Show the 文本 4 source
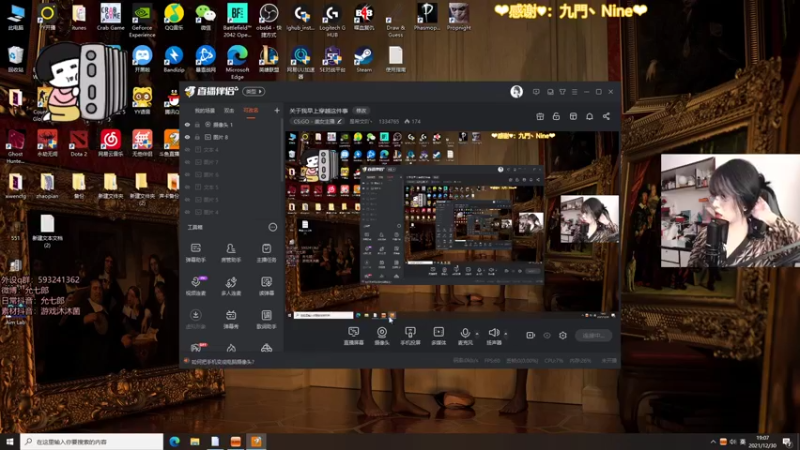The image size is (800, 450). pyautogui.click(x=187, y=149)
